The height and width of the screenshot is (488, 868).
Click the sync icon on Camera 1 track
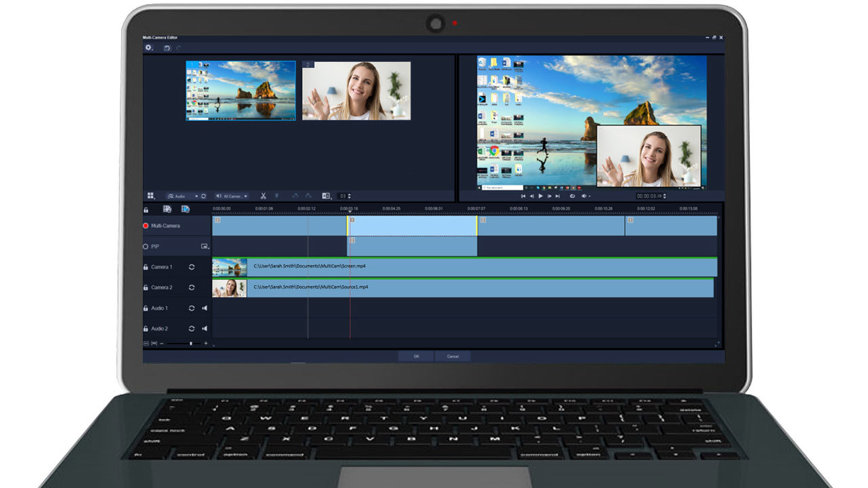pos(192,267)
